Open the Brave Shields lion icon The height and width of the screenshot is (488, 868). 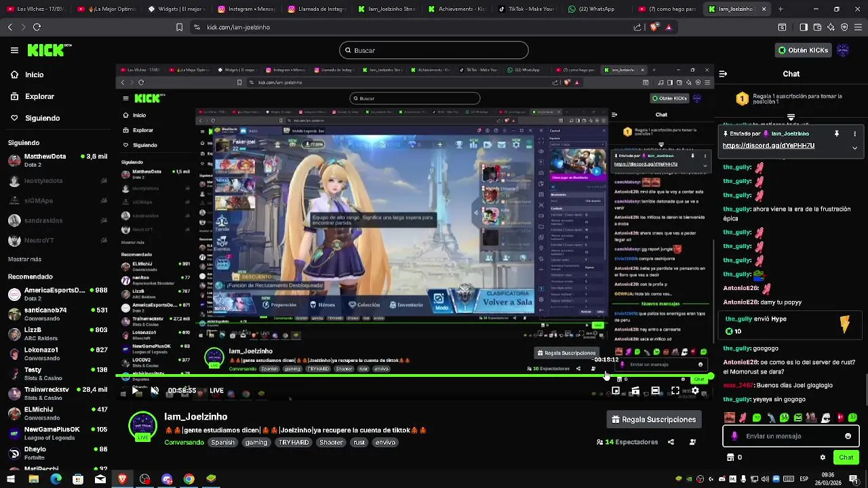[654, 27]
